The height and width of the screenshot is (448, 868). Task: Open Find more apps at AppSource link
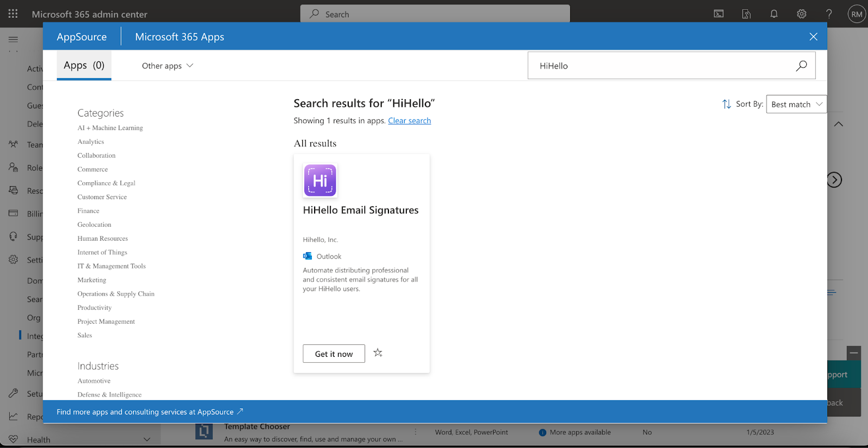[150, 412]
